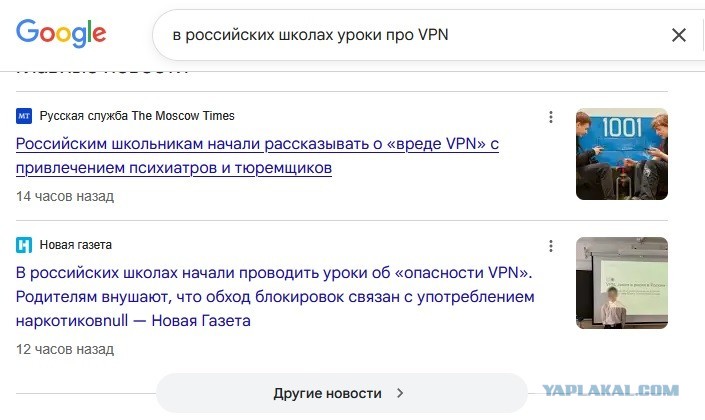This screenshot has height=420, width=705.
Task: Open Moscow Times article thumbnail with 1001
Action: click(622, 154)
